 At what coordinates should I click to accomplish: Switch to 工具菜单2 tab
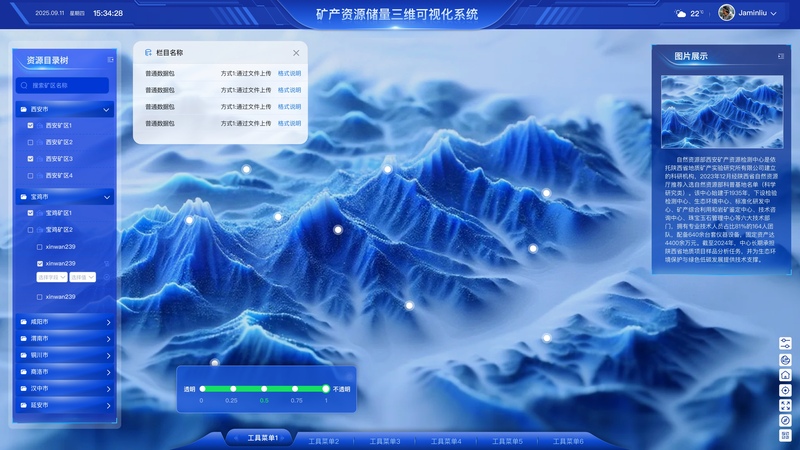323,441
